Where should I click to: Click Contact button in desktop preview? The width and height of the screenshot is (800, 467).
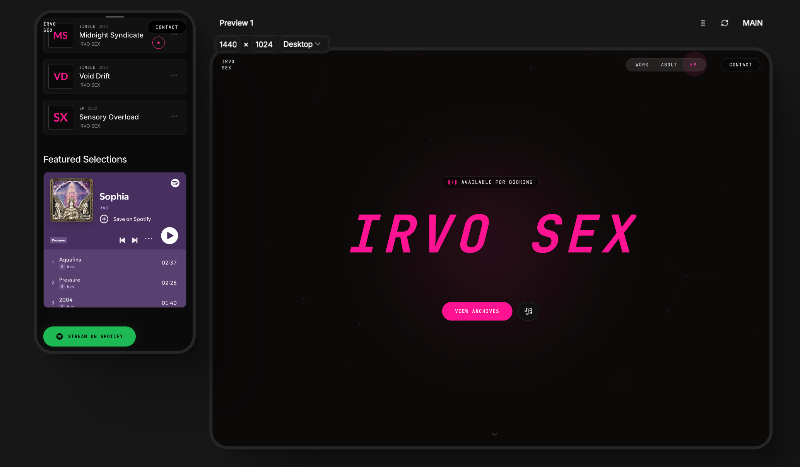coord(740,65)
